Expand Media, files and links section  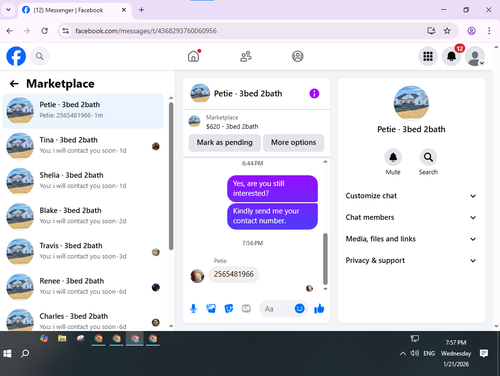411,239
